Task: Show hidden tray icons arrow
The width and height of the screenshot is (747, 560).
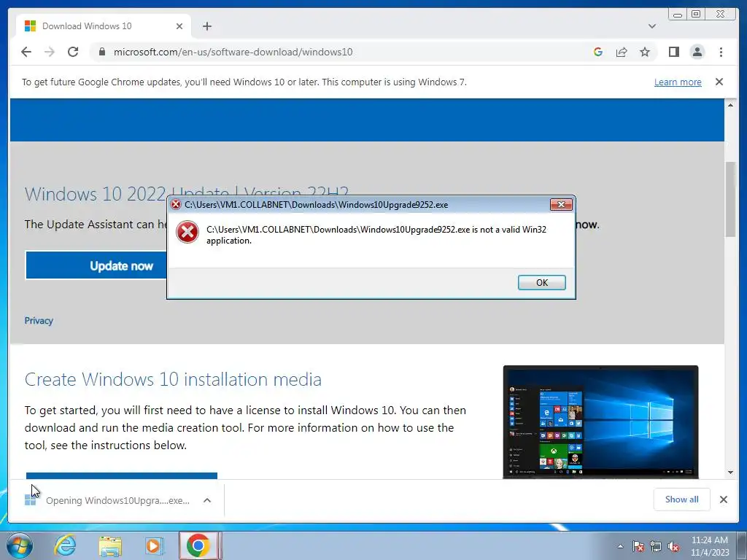Action: coord(620,546)
